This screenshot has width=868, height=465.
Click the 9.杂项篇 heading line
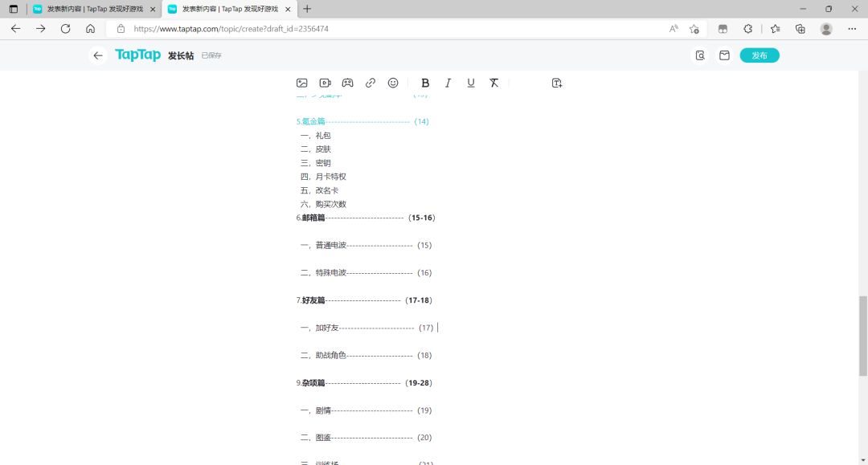364,382
